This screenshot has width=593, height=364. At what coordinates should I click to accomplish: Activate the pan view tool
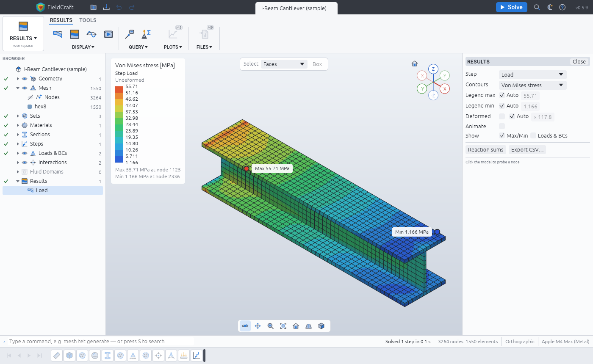[258, 326]
